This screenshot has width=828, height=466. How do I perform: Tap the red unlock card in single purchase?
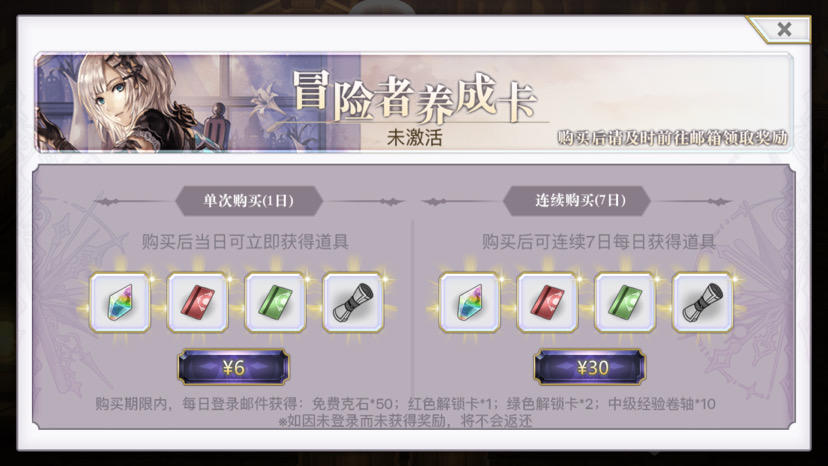tap(197, 302)
